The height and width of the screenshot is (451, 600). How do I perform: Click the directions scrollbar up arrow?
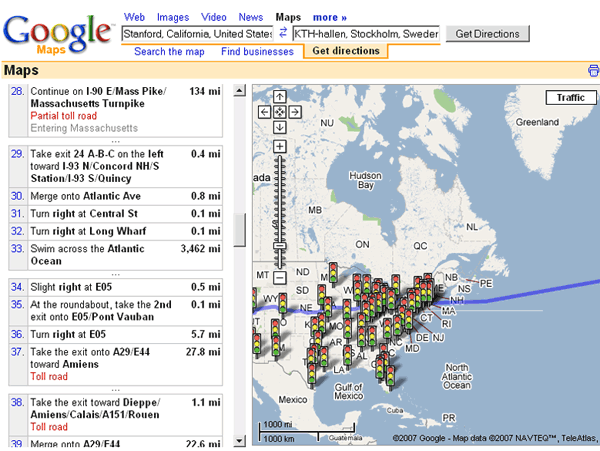pos(240,91)
